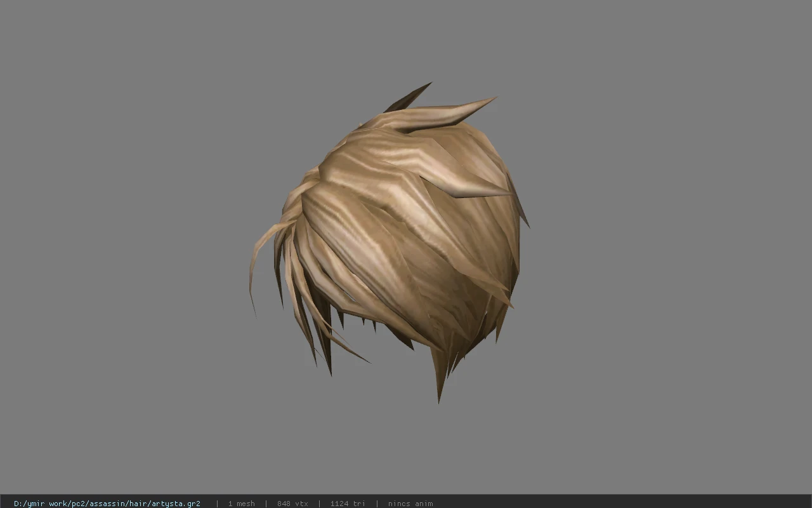Image resolution: width=812 pixels, height=508 pixels.
Task: Click the file path D:/ymir work/pc2/assassin/hair/artysta.gr2
Action: (107, 504)
